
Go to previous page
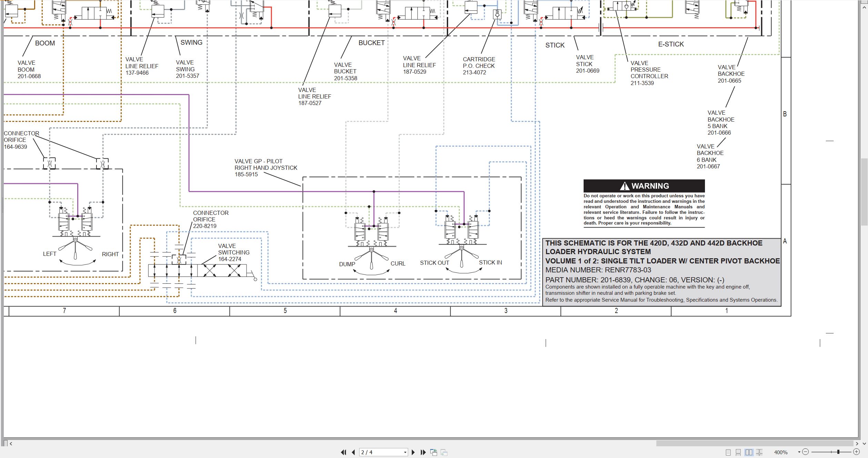coord(353,452)
